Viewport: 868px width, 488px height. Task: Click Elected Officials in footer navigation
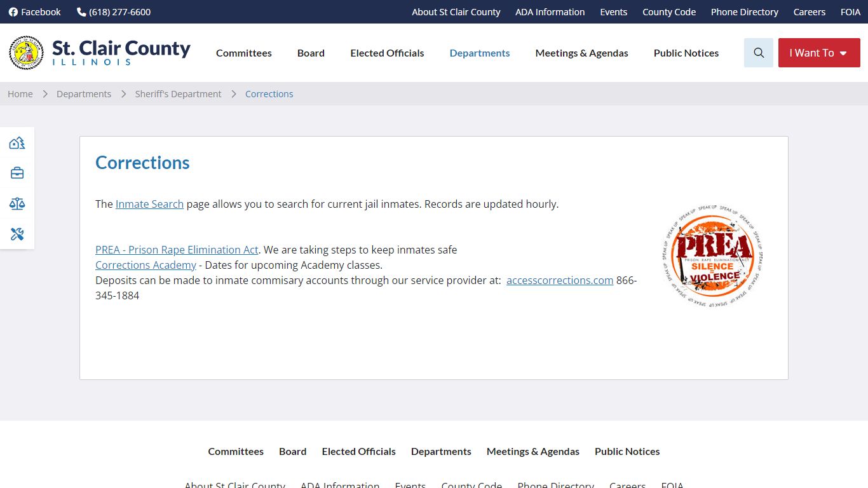(358, 451)
